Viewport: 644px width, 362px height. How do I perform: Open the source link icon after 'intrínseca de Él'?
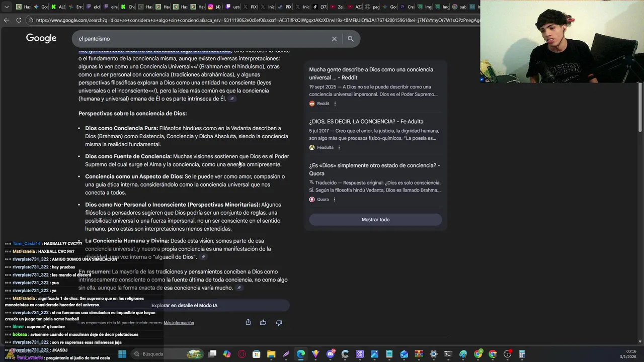232,99
